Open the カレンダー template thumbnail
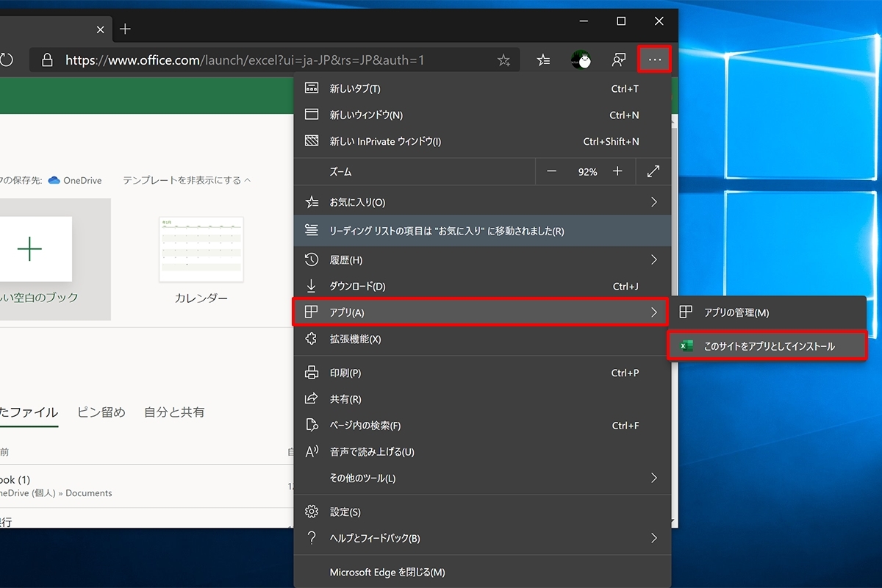Image resolution: width=882 pixels, height=588 pixels. [x=201, y=250]
